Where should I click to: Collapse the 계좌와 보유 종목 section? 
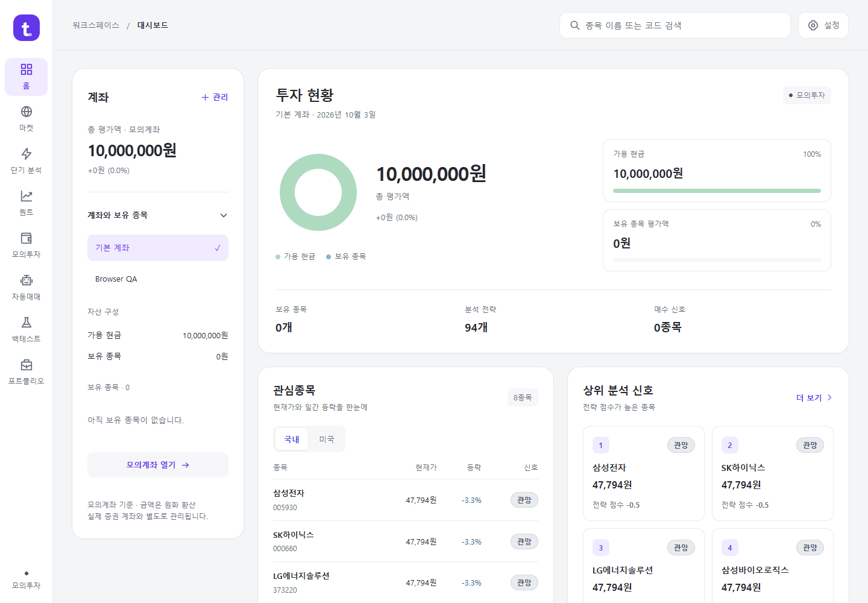pos(158,215)
